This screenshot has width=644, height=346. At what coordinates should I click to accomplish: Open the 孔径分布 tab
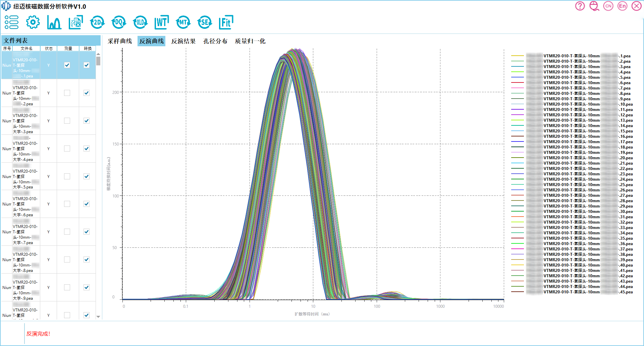215,41
